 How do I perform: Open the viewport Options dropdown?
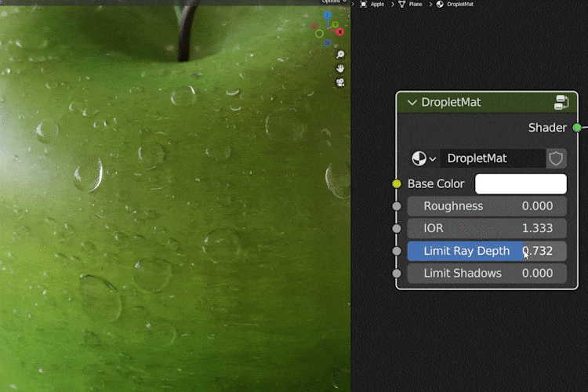tap(332, 2)
